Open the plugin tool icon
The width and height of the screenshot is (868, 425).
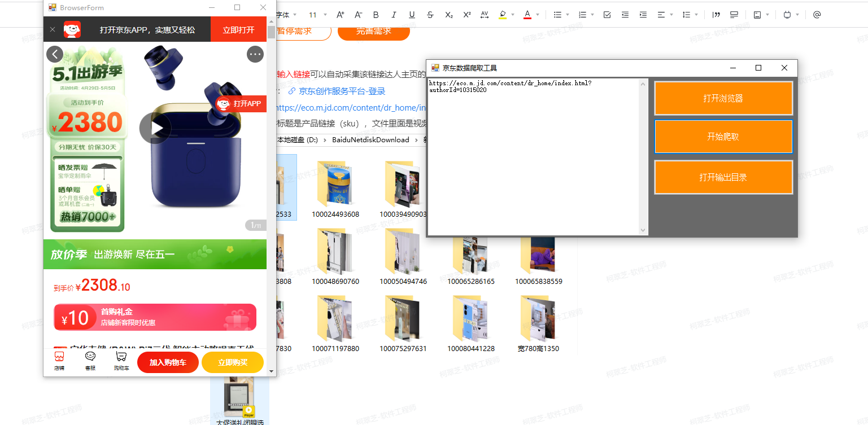click(787, 15)
